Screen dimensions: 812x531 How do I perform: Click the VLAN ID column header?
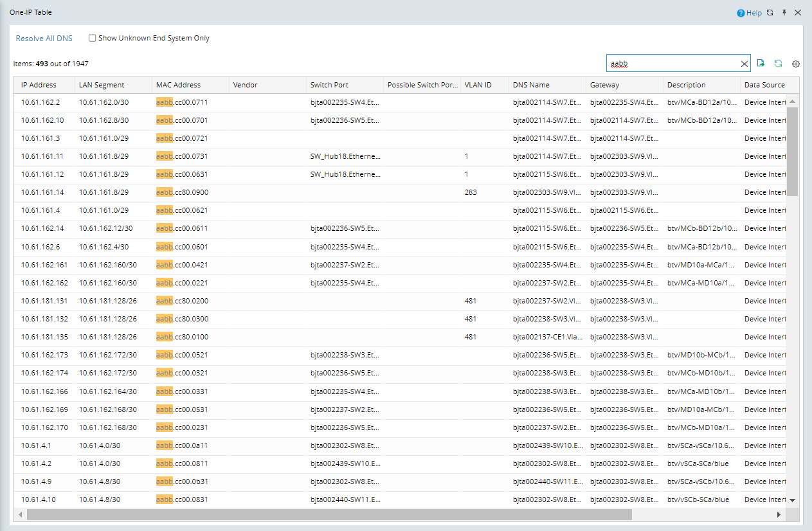478,85
